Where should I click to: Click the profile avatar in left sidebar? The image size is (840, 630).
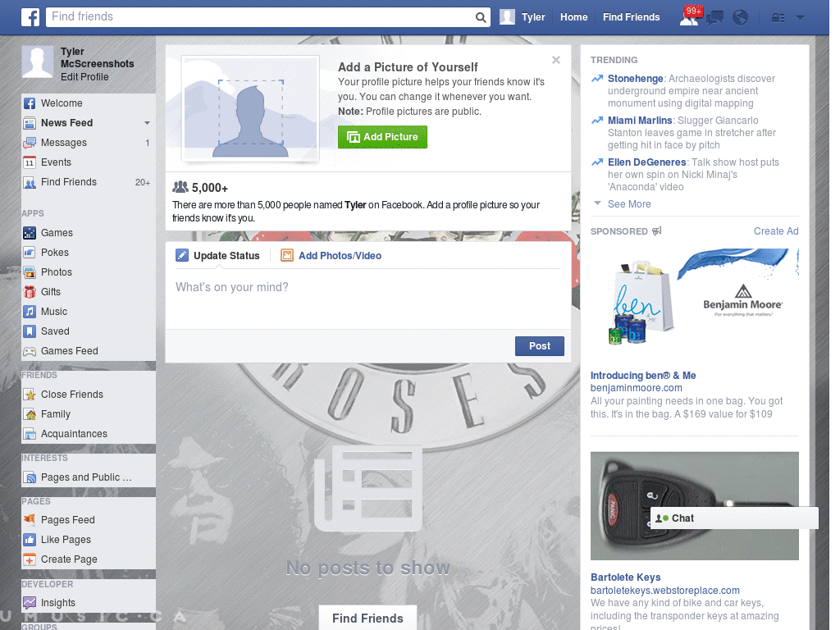pyautogui.click(x=38, y=62)
